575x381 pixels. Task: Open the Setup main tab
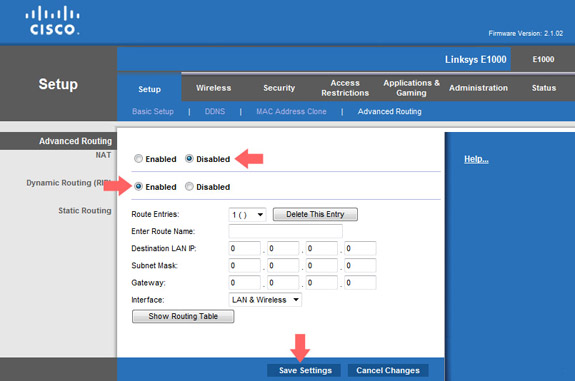tap(149, 89)
